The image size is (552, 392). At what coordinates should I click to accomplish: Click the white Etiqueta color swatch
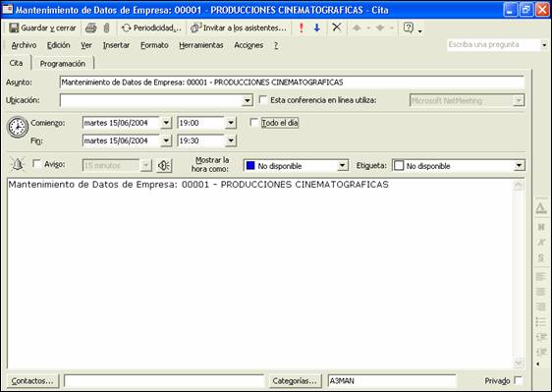pyautogui.click(x=399, y=165)
